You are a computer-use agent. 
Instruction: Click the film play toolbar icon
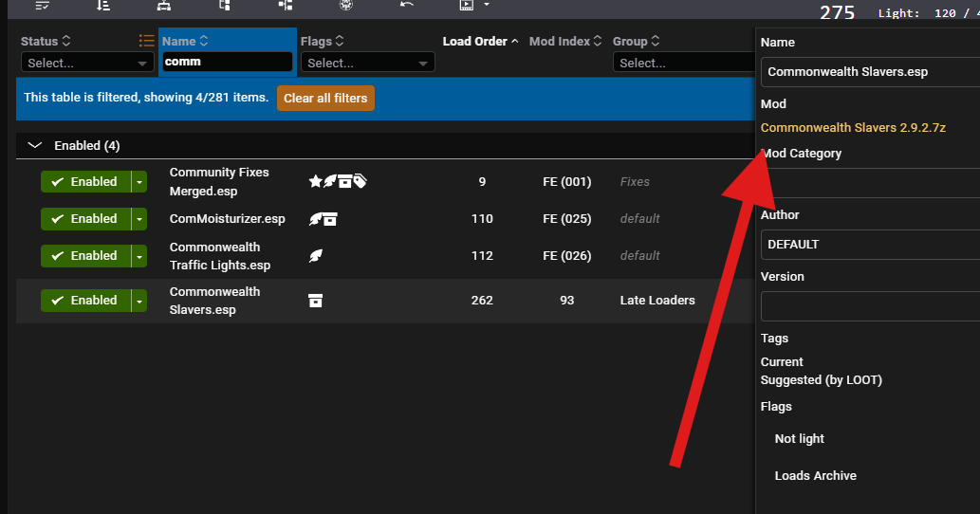point(466,6)
